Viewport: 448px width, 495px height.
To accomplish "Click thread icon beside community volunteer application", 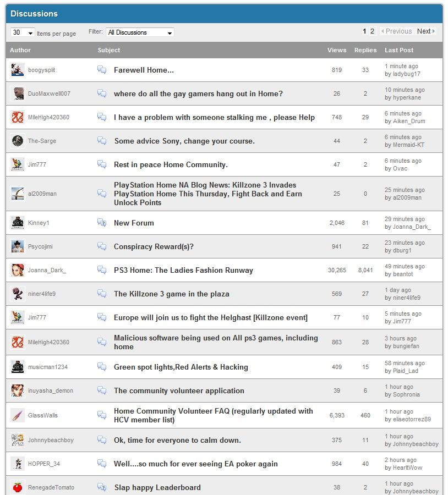I will (x=102, y=391).
